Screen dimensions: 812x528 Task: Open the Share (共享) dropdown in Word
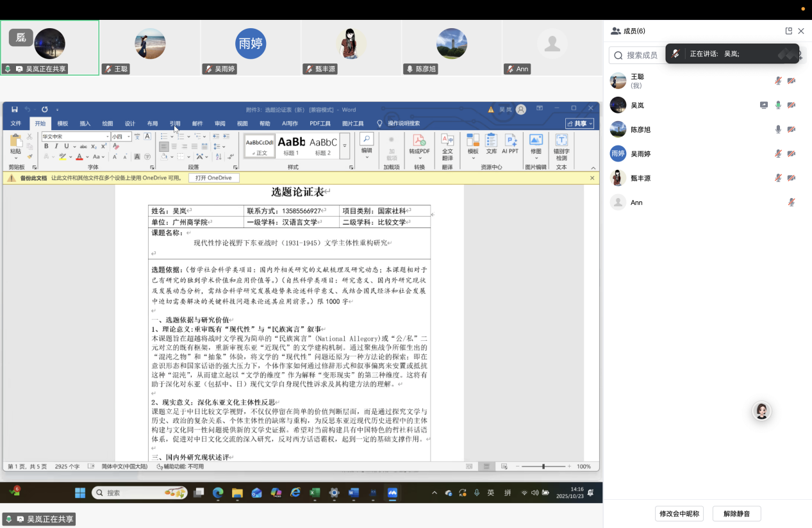[579, 124]
